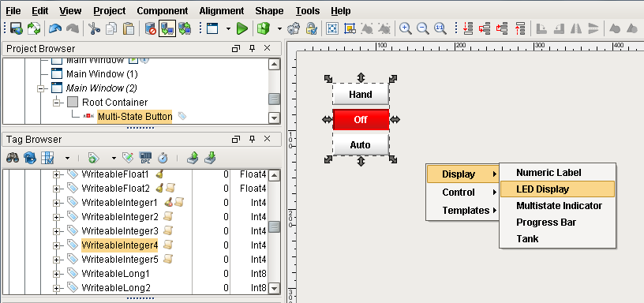
Task: Click the Move to Top order icon
Action: coord(520,28)
